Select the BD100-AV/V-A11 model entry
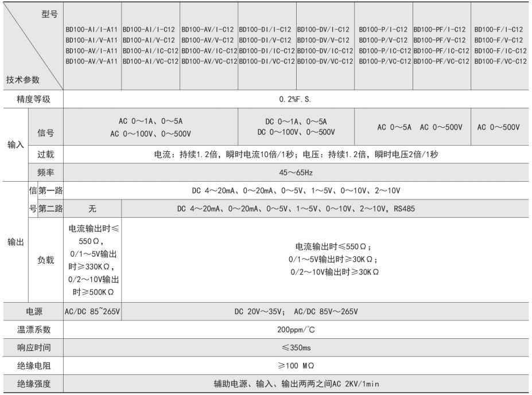 point(92,61)
